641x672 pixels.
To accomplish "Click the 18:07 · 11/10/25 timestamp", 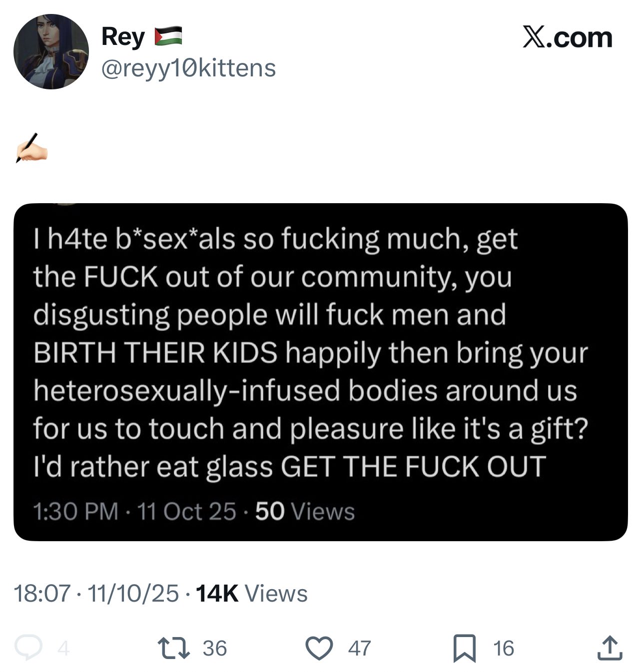I will [x=96, y=594].
